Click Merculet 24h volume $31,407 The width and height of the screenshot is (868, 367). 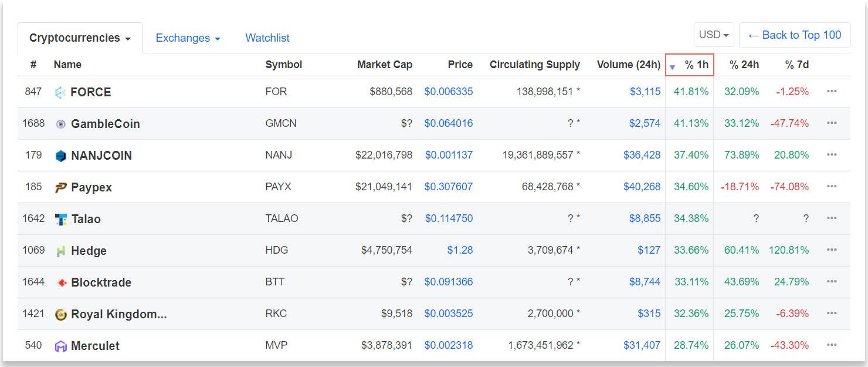click(x=642, y=345)
